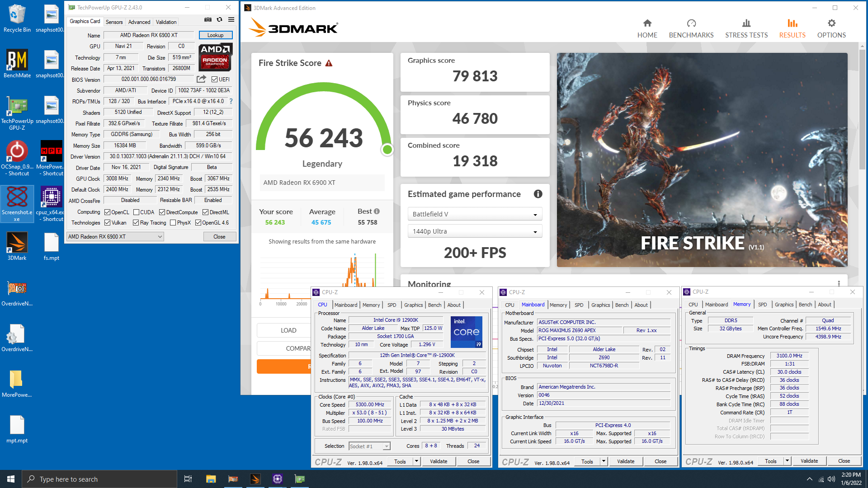The width and height of the screenshot is (868, 488).
Task: Open 1440p Ultra resolution dropdown
Action: (475, 231)
